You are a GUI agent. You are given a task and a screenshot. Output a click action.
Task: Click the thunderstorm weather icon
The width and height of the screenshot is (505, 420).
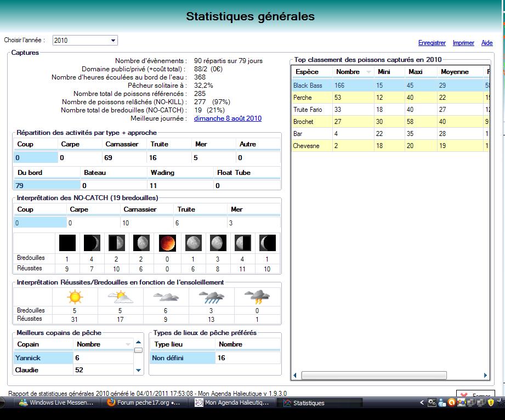click(x=257, y=297)
